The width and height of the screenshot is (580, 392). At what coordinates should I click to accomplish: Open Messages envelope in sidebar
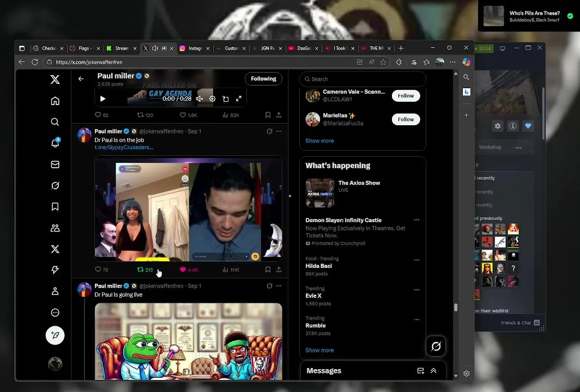(x=55, y=164)
